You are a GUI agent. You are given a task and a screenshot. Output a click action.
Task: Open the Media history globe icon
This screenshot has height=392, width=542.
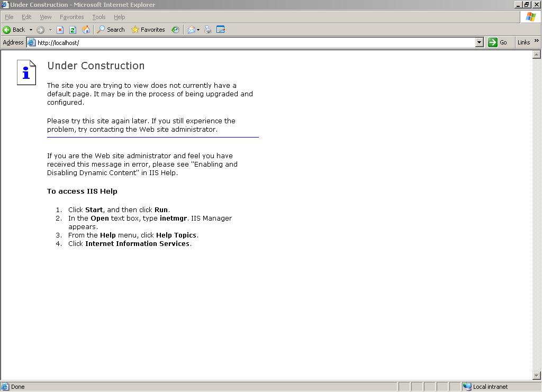click(x=175, y=30)
